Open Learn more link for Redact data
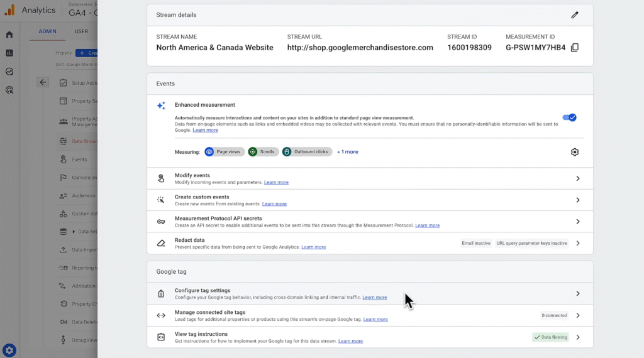The height and width of the screenshot is (358, 644). [313, 247]
